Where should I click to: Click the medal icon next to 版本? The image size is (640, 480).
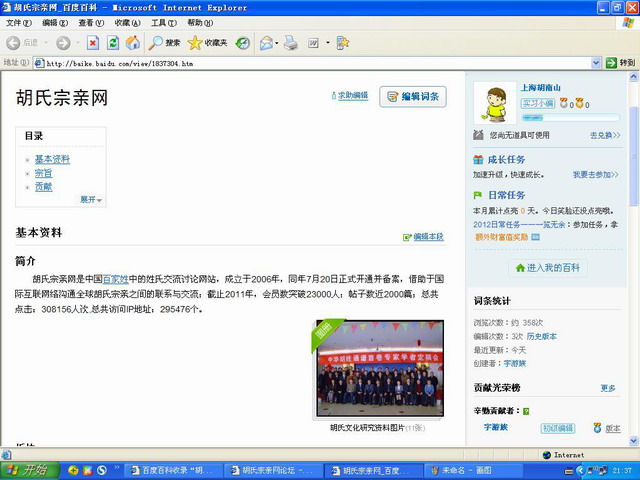tap(597, 428)
